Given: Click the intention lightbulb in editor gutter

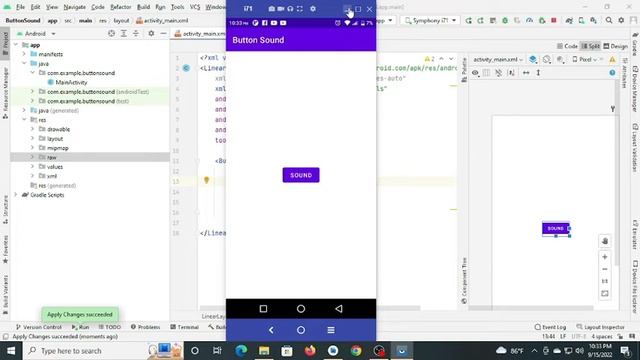Looking at the screenshot, I should coord(207,180).
